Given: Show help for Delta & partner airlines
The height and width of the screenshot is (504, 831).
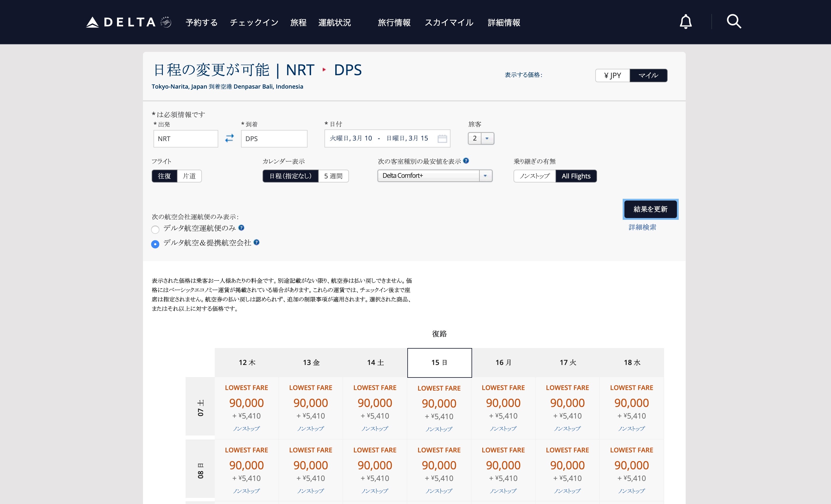Looking at the screenshot, I should pos(256,242).
